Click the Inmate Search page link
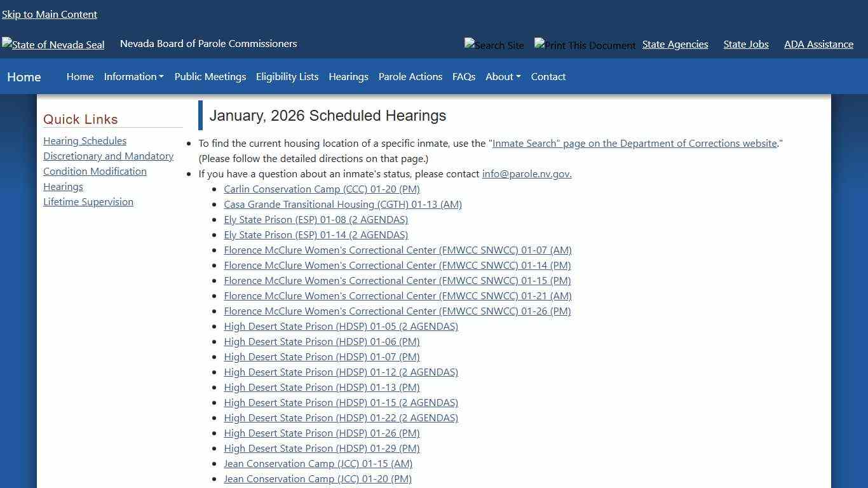 click(x=634, y=143)
